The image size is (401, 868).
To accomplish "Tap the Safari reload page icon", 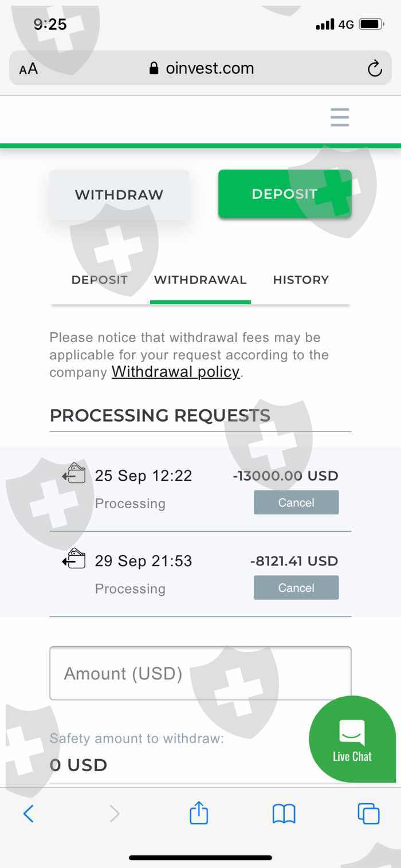I will (375, 69).
